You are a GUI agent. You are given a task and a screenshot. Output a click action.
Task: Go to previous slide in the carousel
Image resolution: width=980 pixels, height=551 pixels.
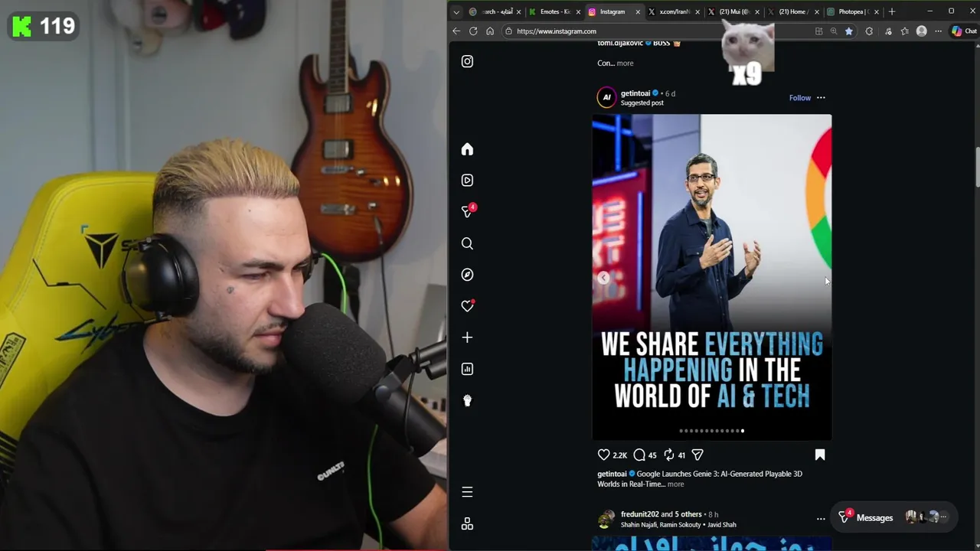point(603,278)
